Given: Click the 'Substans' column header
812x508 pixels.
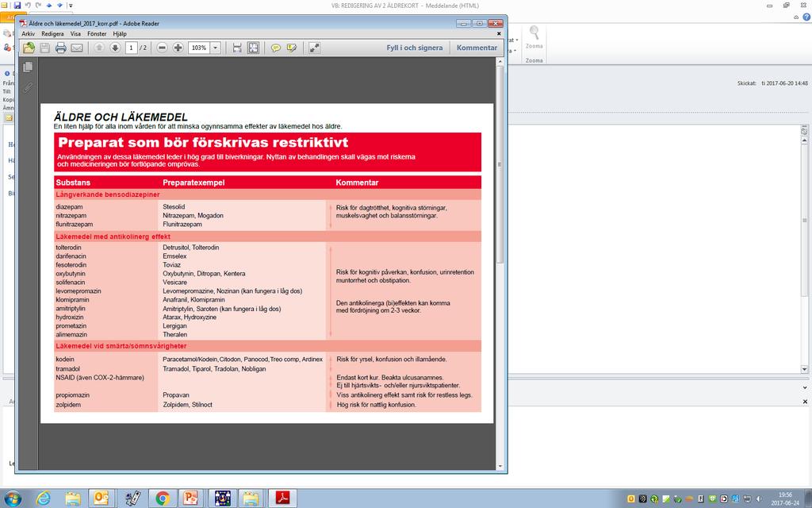Looking at the screenshot, I should click(x=73, y=183).
